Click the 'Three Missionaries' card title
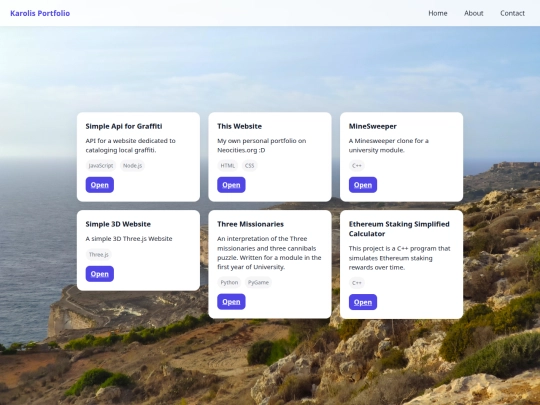Viewport: 540px width, 405px height. (250, 224)
